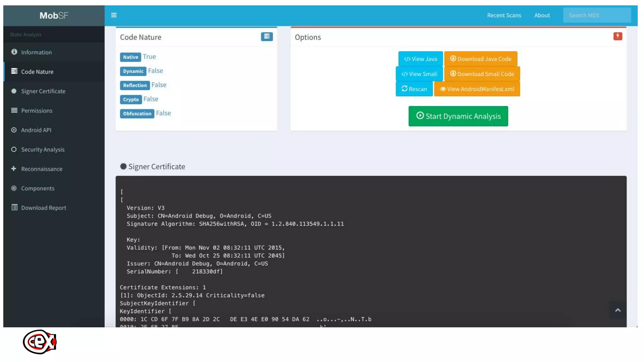
Task: Click the Security Analysis circle icon
Action: [x=14, y=149]
